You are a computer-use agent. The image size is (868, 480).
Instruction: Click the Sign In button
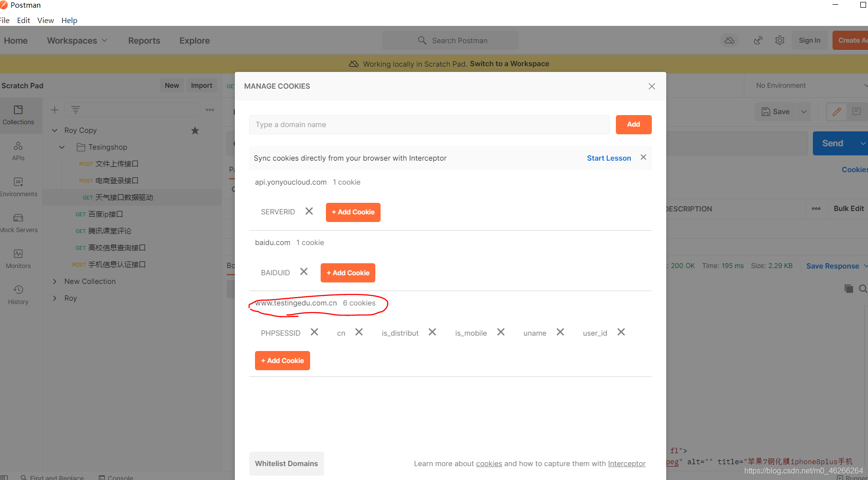click(810, 40)
